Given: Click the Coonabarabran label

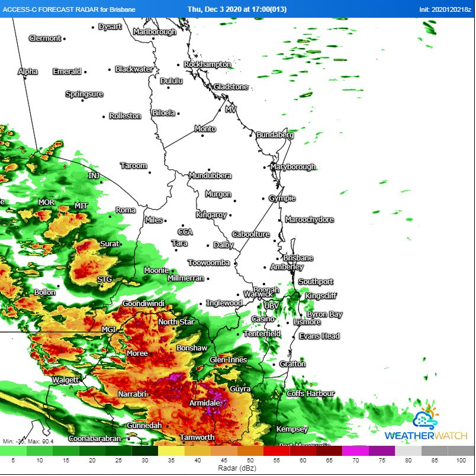Looking at the screenshot, I should click(95, 438).
